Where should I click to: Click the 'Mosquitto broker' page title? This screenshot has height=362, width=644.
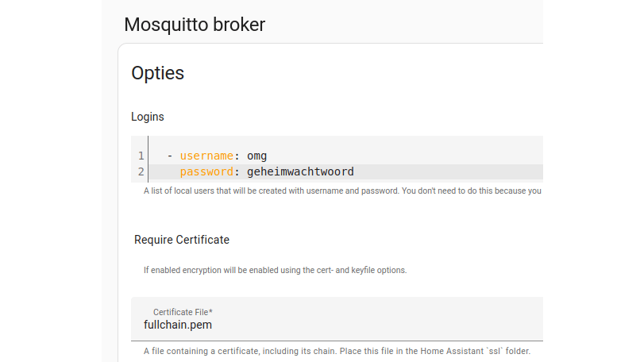click(195, 25)
